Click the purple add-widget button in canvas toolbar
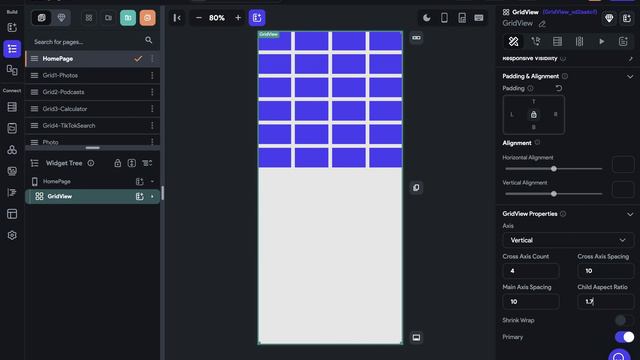640x360 pixels. coord(257,18)
